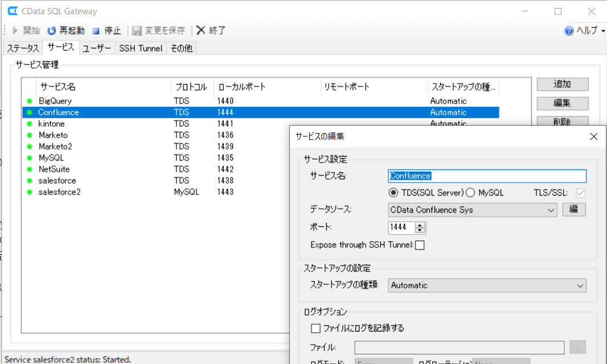Image resolution: width=607 pixels, height=364 pixels.
Task: Click the 開始 (Start) toolbar button
Action: pos(26,30)
